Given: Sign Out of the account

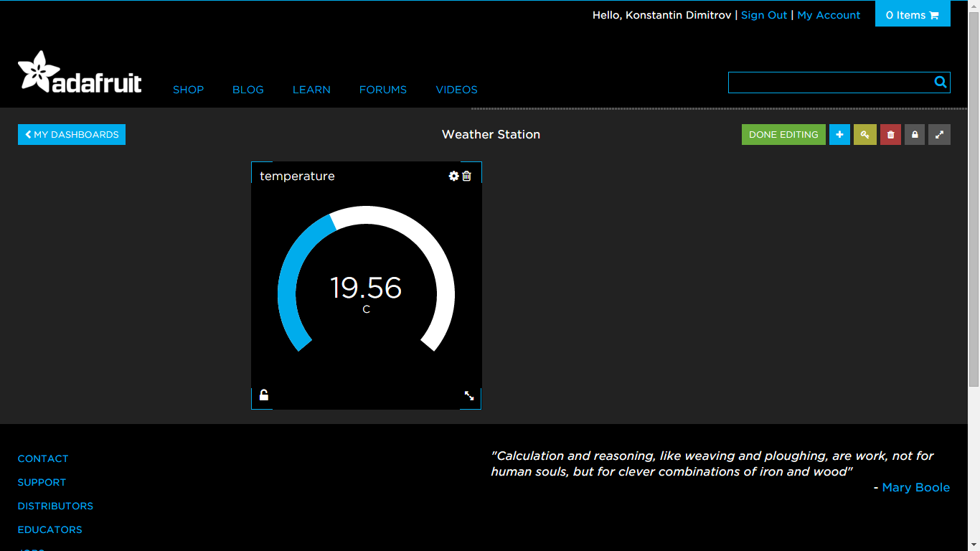Looking at the screenshot, I should click(x=763, y=14).
